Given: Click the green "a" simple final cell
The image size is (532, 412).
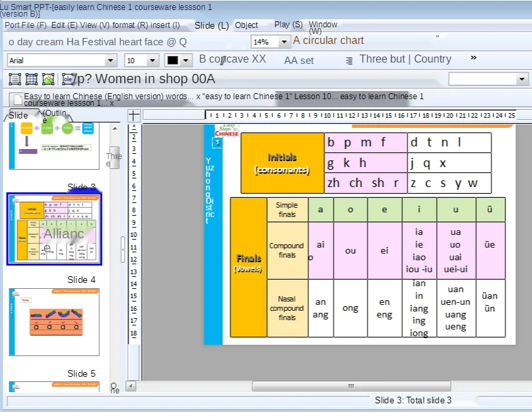Looking at the screenshot, I should (321, 210).
